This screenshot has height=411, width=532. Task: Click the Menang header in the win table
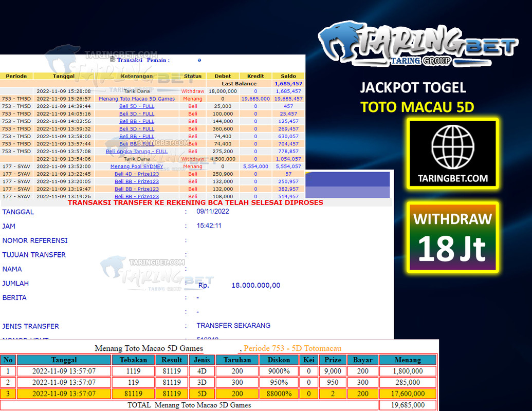(408, 360)
